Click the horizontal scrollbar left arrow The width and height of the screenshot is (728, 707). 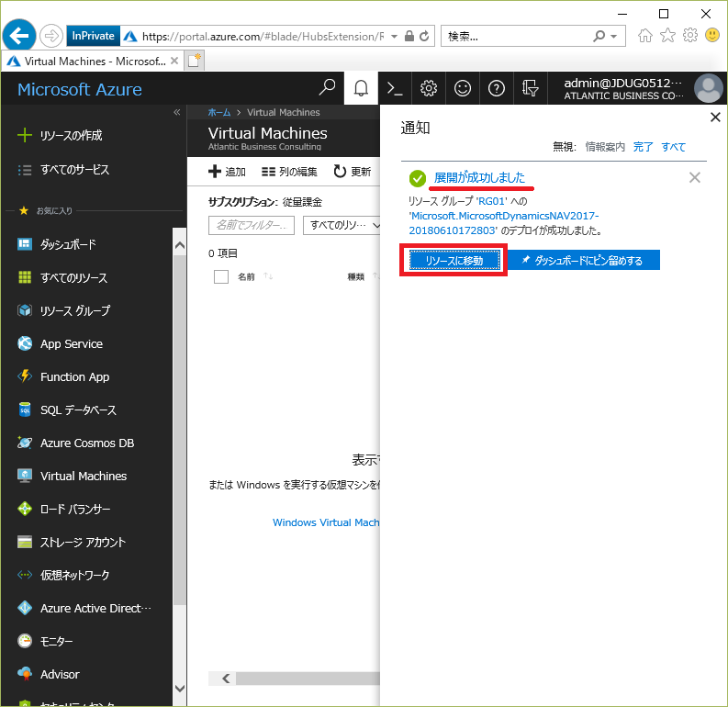coord(226,679)
